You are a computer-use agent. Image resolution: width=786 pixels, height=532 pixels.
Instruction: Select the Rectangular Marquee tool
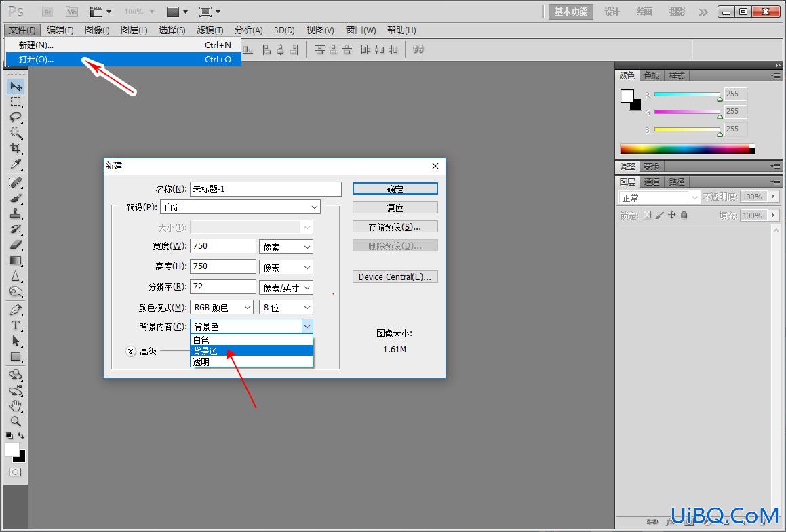(16, 102)
